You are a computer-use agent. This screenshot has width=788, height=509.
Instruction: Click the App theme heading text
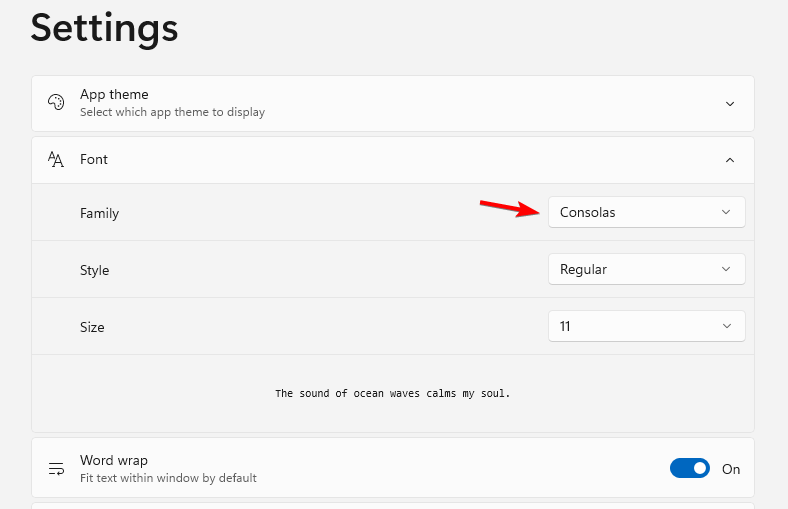114,94
